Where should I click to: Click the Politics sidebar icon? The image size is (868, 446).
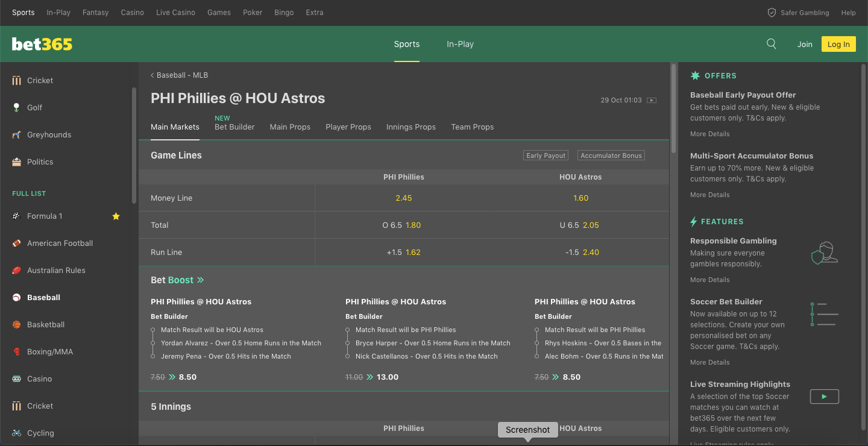pyautogui.click(x=16, y=162)
